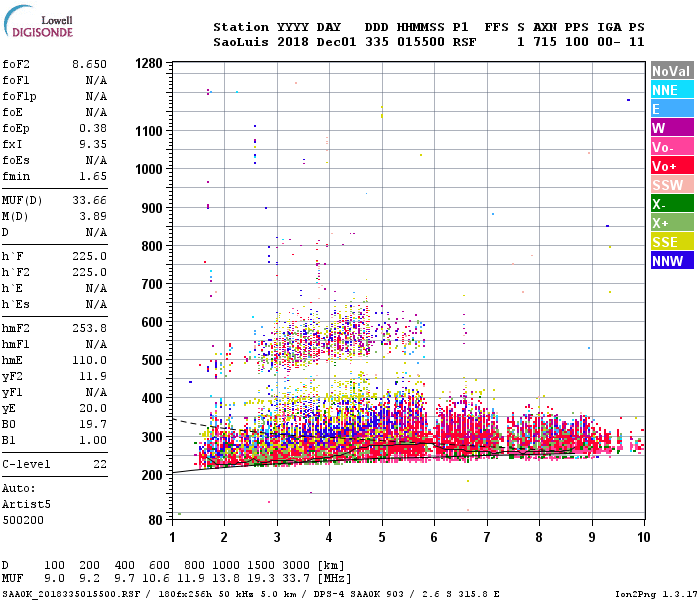Viewport: 700px width, 600px height.
Task: Click the x-axis frequency label 5
Action: [x=382, y=537]
